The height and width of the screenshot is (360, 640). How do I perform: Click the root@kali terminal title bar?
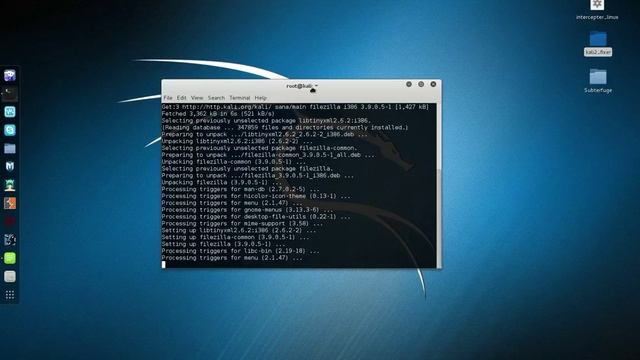click(x=301, y=86)
